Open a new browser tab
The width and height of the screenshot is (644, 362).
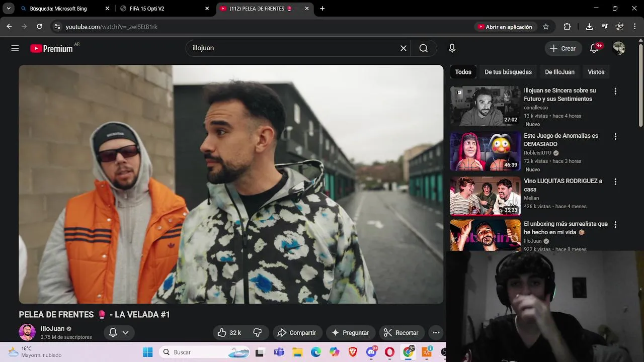pyautogui.click(x=322, y=9)
